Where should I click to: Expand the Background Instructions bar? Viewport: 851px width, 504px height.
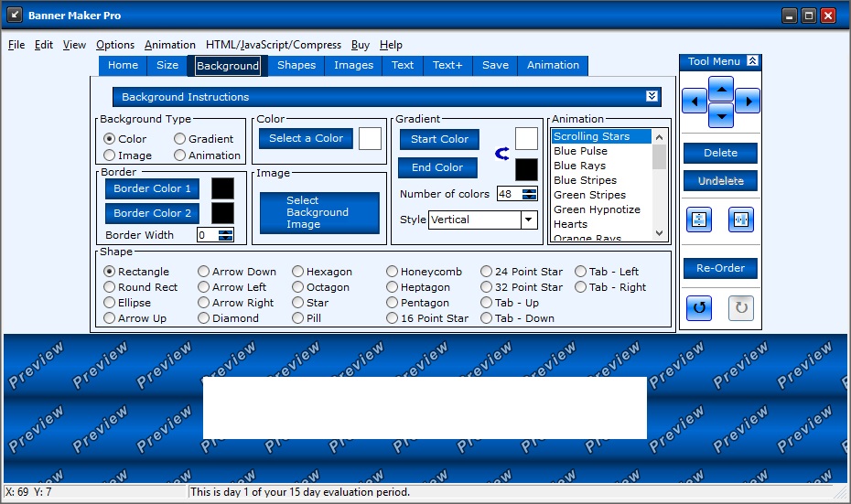coord(652,96)
